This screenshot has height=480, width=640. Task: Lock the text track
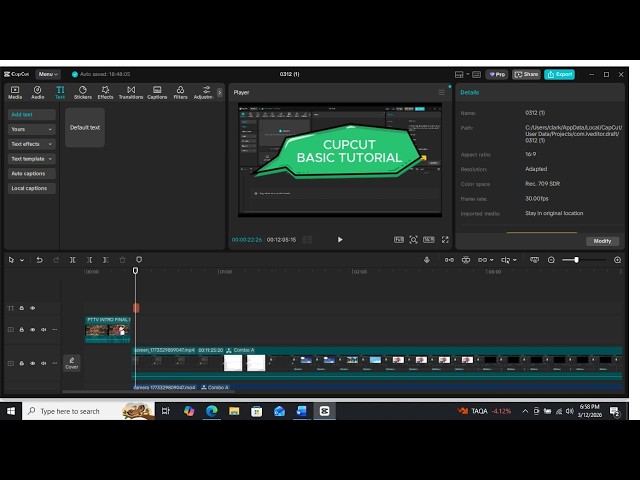pos(22,308)
